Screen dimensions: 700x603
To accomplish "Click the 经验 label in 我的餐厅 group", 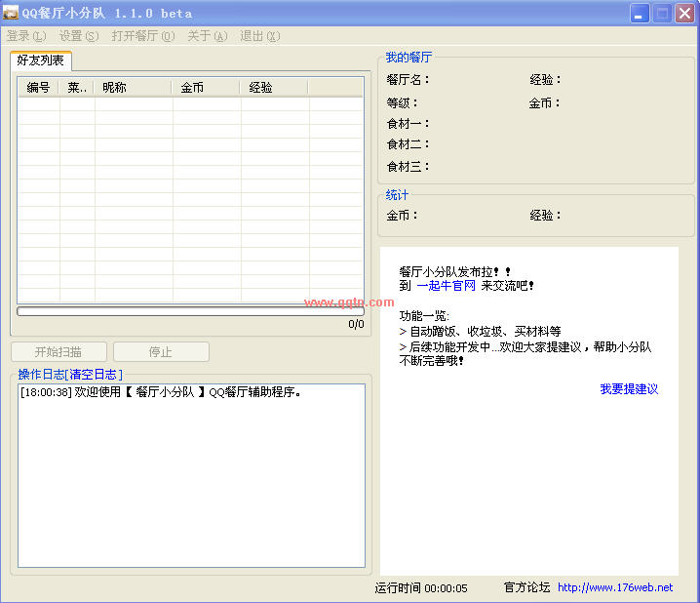I will (x=545, y=80).
